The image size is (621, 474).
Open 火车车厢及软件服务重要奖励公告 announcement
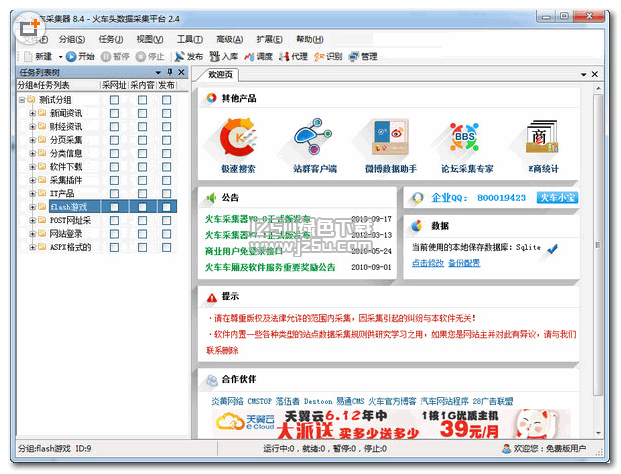point(270,267)
